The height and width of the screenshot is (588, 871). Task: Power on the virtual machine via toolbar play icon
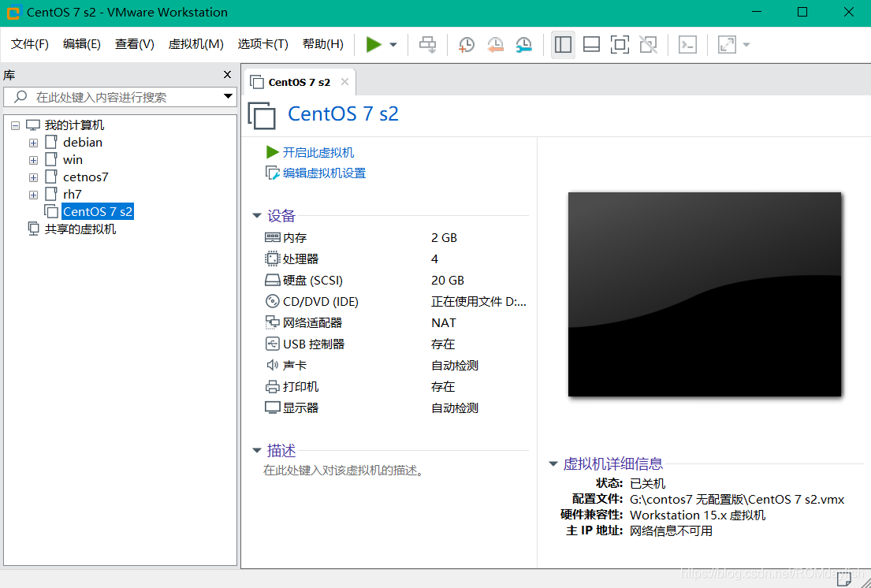coord(372,44)
